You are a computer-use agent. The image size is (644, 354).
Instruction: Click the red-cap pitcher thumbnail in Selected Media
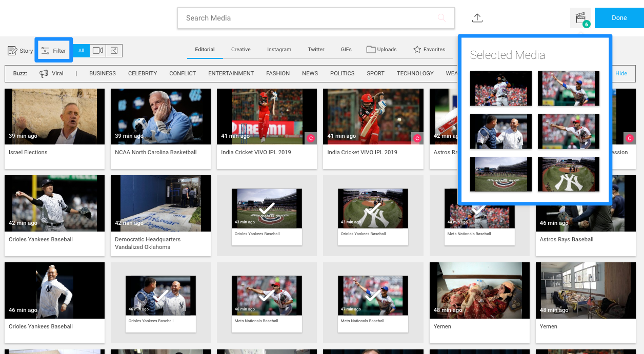569,132
